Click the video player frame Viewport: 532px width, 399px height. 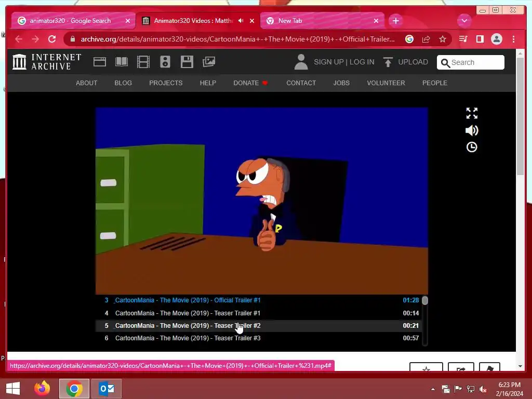(x=262, y=201)
